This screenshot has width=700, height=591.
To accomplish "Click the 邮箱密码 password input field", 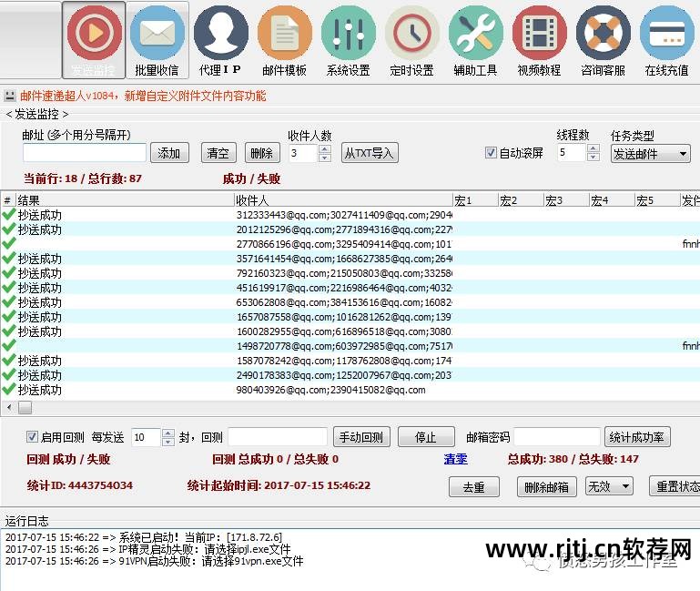I will [x=557, y=437].
